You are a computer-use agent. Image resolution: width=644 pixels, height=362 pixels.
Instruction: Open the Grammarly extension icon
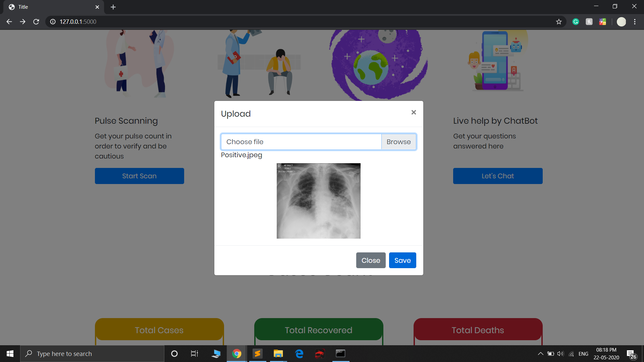[576, 22]
